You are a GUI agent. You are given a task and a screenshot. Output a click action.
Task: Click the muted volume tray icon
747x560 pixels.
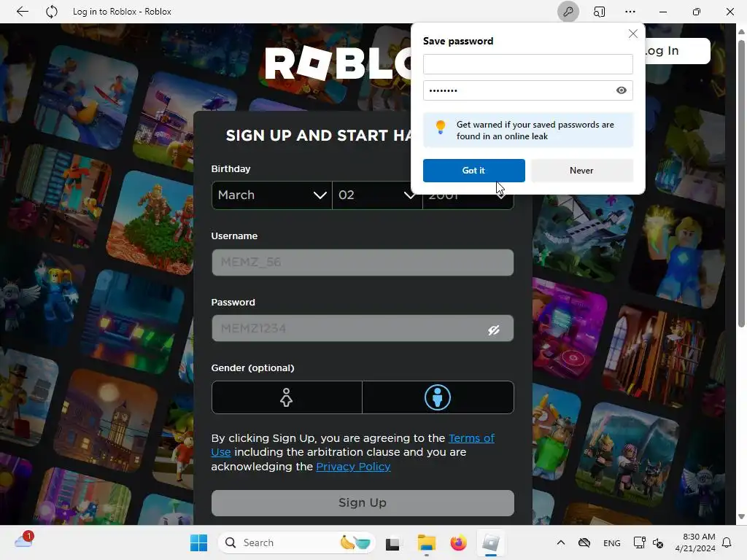[x=658, y=542]
